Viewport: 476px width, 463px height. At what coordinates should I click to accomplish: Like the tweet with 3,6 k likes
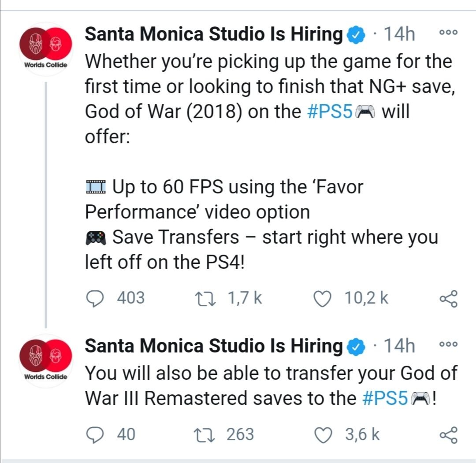point(323,435)
